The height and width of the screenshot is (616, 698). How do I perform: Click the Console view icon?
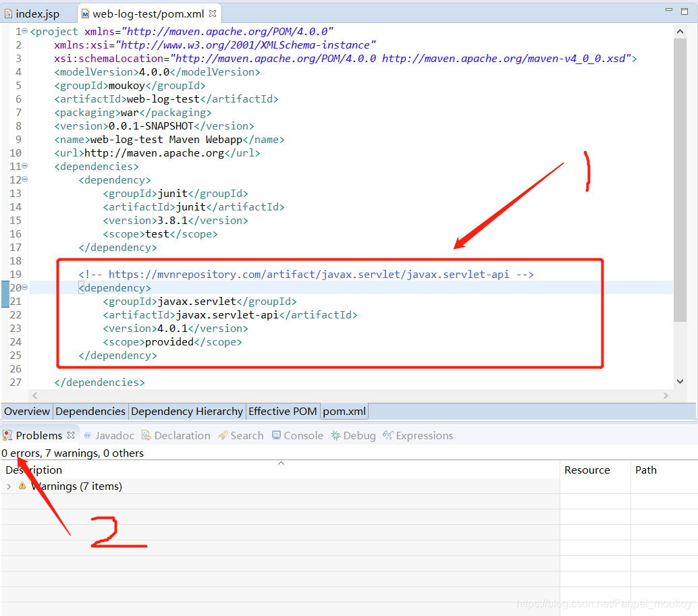277,435
